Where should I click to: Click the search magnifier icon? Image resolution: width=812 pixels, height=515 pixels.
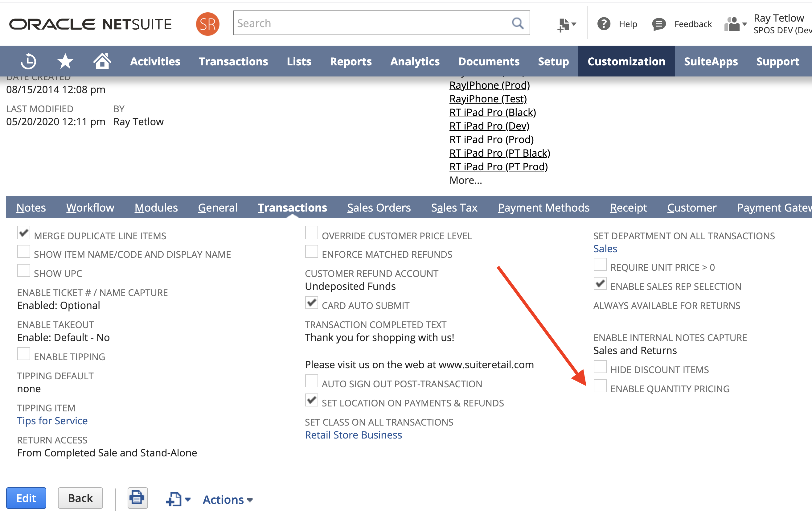(x=518, y=23)
